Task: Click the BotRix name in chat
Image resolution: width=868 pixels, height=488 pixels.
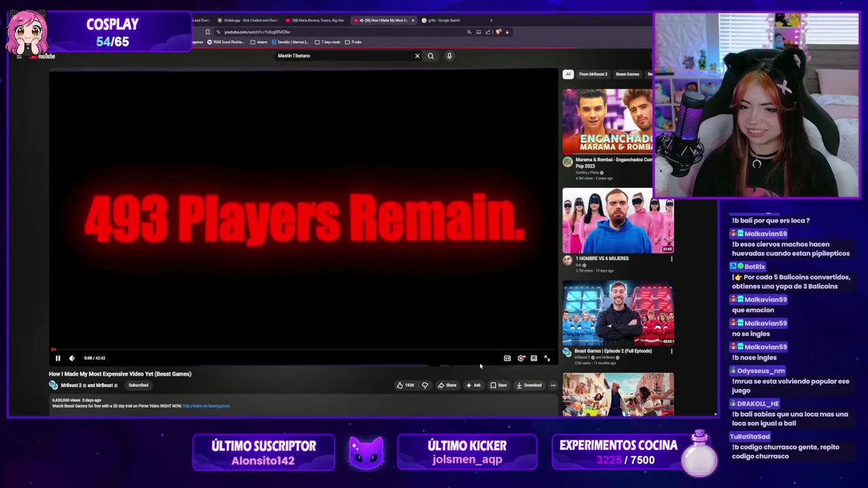Action: (x=754, y=267)
